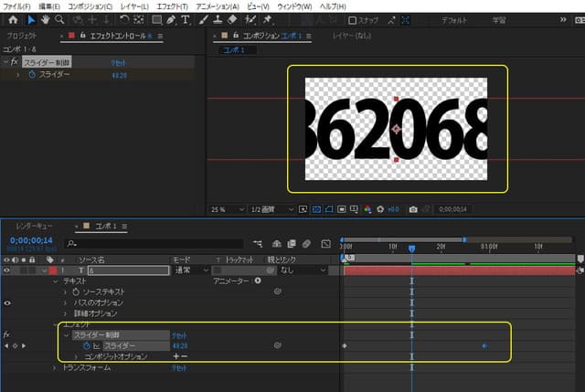Open the 通常 blend mode dropdown
Screen dimensions: 585x392
pyautogui.click(x=191, y=270)
